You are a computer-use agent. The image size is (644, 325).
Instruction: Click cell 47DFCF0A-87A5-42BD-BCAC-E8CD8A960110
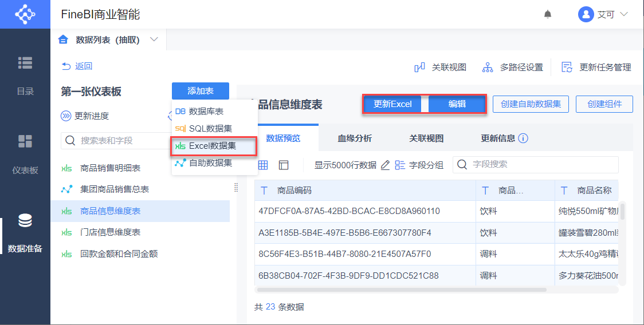point(365,211)
